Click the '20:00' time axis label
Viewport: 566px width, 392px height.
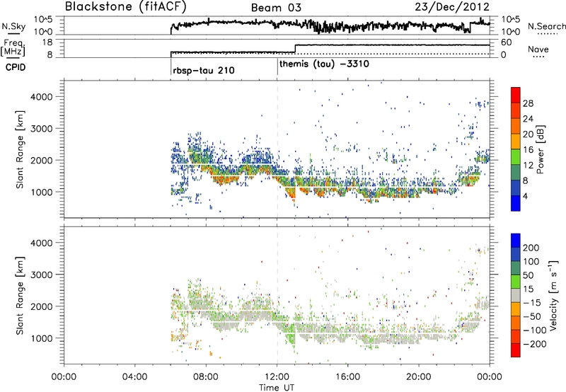pyautogui.click(x=419, y=377)
